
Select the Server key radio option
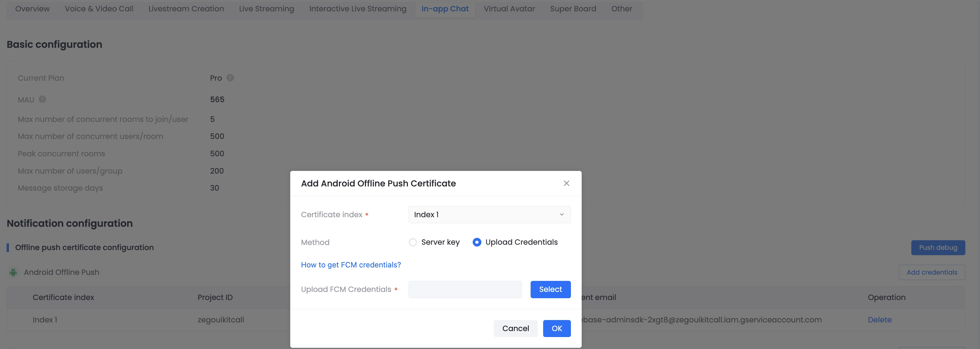[x=413, y=242]
